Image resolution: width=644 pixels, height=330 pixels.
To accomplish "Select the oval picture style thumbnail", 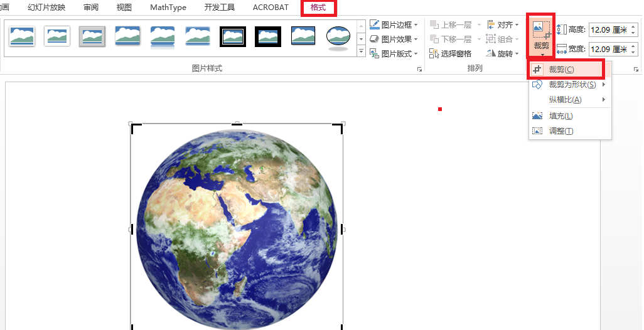I will click(x=338, y=37).
